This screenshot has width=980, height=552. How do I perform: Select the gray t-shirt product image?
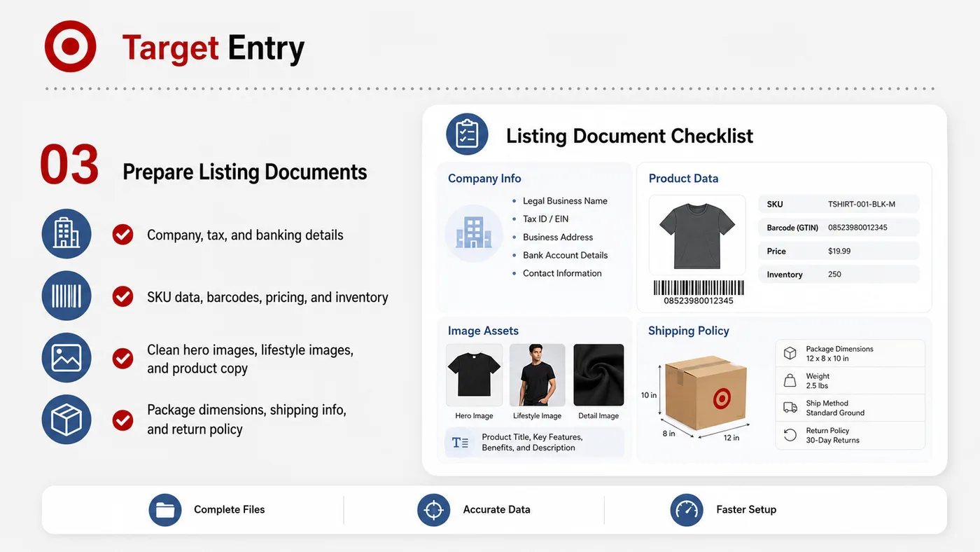(x=697, y=235)
